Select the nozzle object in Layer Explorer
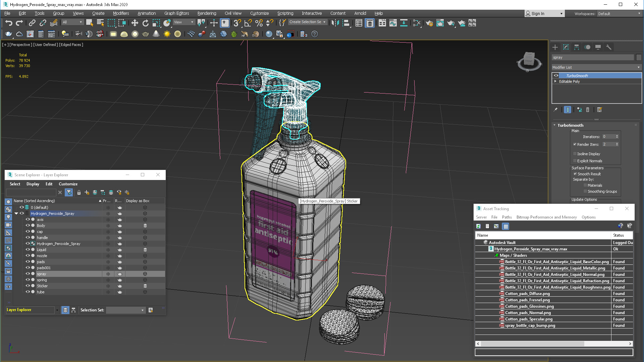The image size is (644, 362). [x=42, y=256]
